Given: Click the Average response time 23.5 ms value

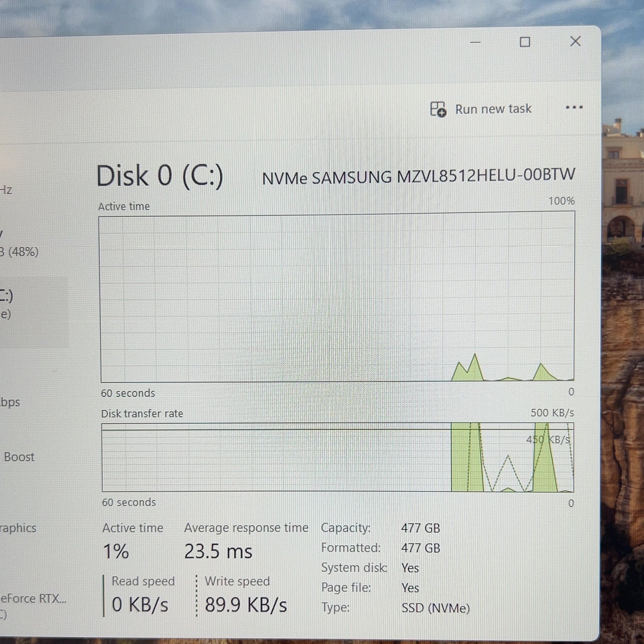Looking at the screenshot, I should pyautogui.click(x=218, y=552).
